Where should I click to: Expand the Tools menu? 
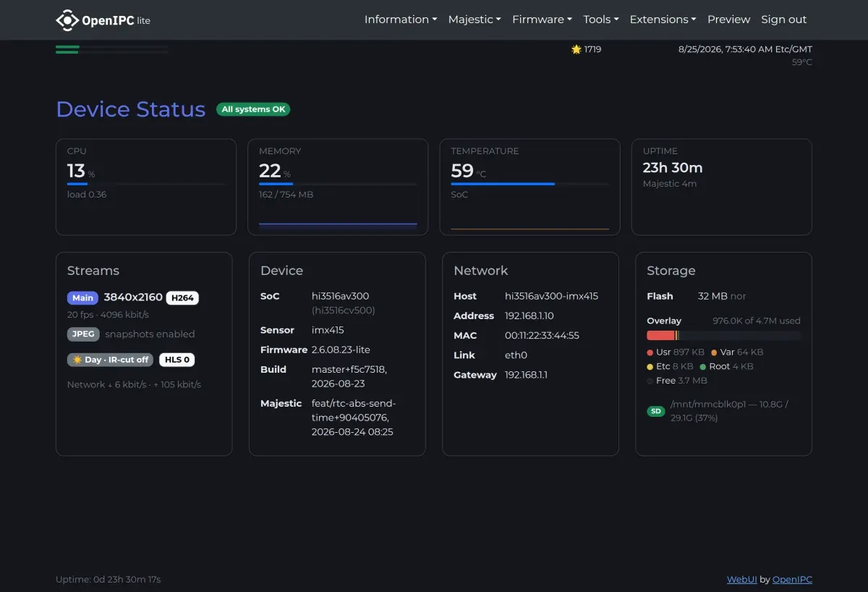click(601, 20)
